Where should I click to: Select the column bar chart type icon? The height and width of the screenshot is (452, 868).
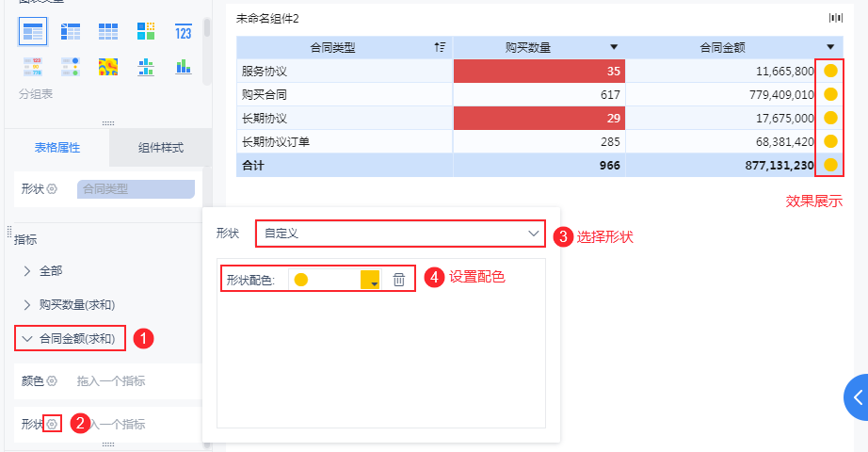[x=184, y=67]
